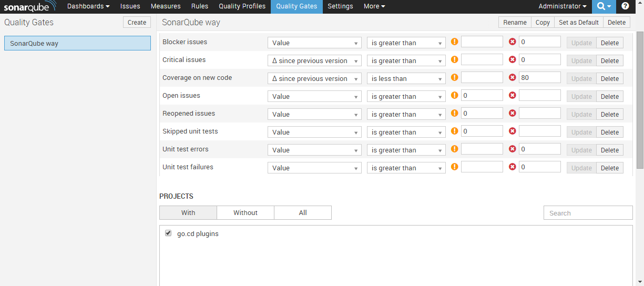Image resolution: width=644 pixels, height=286 pixels.
Task: Click error icon in Critical issues row
Action: click(513, 59)
